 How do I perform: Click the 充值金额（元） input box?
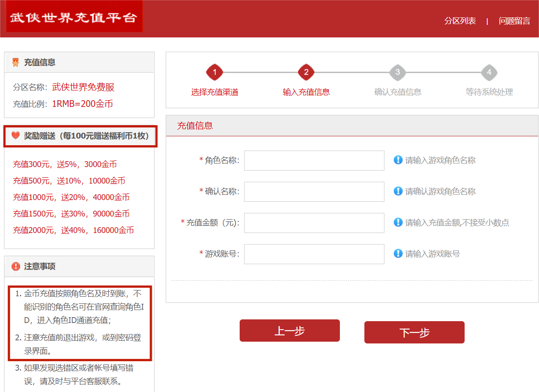tap(314, 223)
